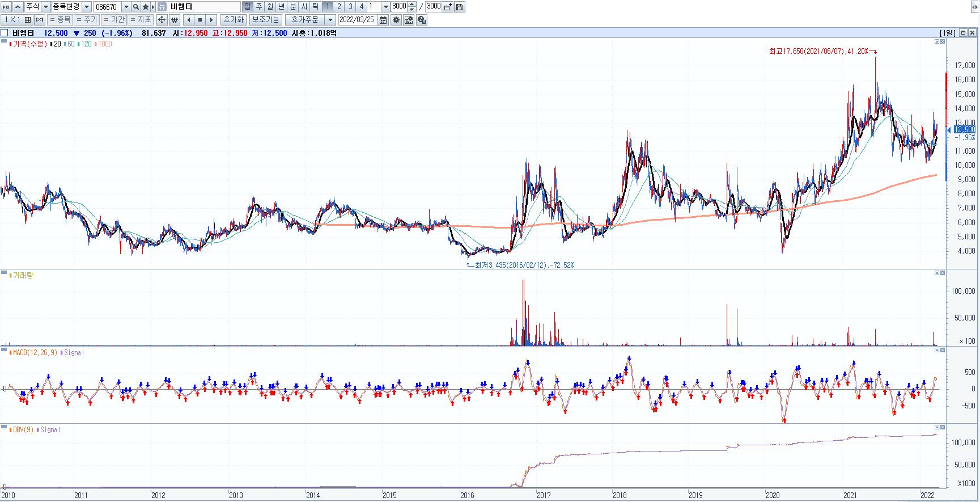Close the volume (거래량) panel with X icon
This screenshot has width=980, height=502.
[x=943, y=273]
